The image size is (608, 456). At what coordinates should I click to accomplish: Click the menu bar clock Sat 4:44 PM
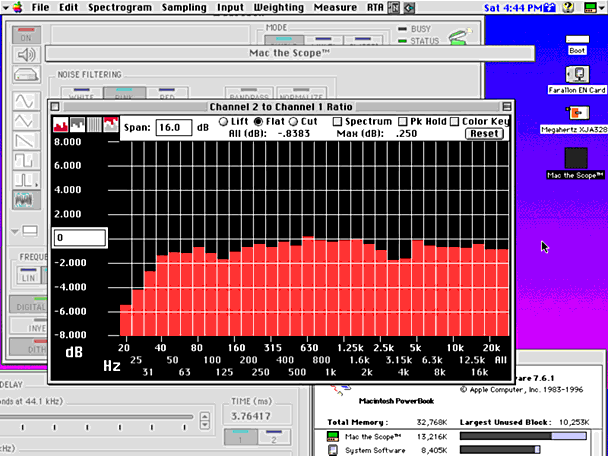click(x=513, y=7)
